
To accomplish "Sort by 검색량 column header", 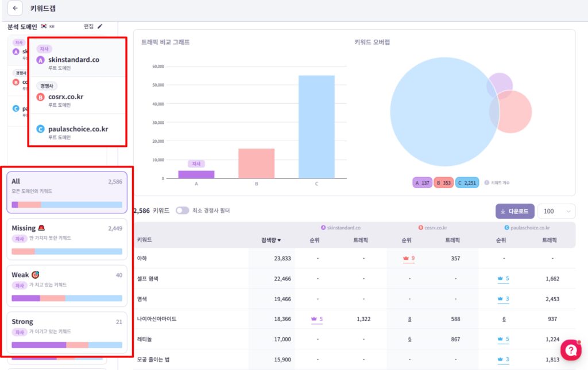I will click(270, 240).
